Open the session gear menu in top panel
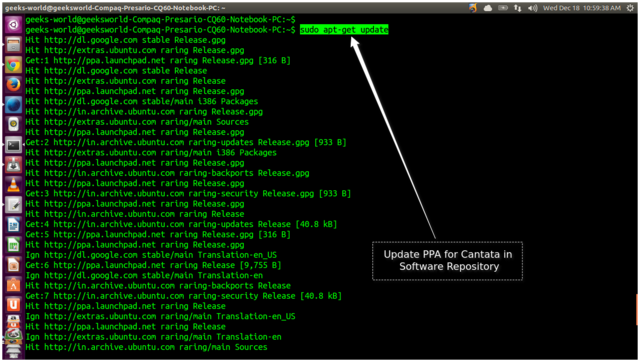Viewport: 640px width, 362px height. tap(630, 8)
